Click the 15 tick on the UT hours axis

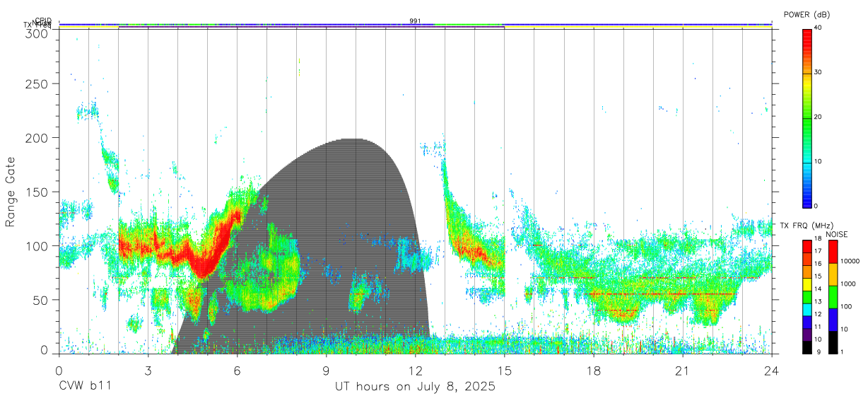click(505, 371)
